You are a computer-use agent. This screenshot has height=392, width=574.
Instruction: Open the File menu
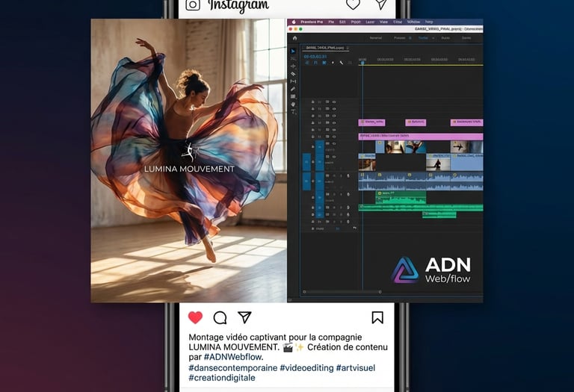tap(331, 22)
